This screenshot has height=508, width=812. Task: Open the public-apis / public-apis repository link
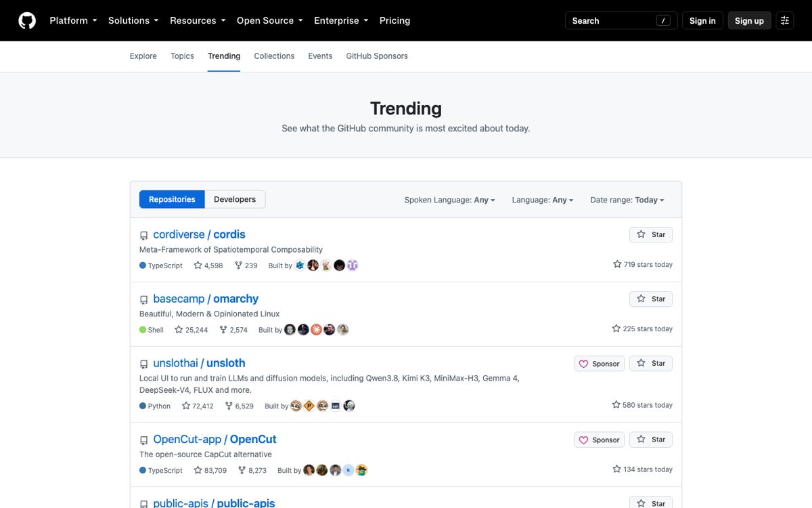(214, 503)
